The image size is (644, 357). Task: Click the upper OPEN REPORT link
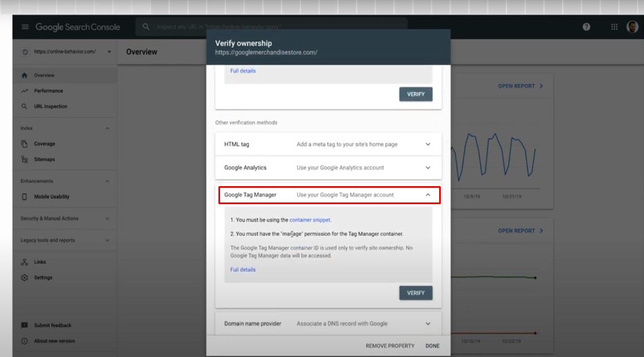coord(520,86)
